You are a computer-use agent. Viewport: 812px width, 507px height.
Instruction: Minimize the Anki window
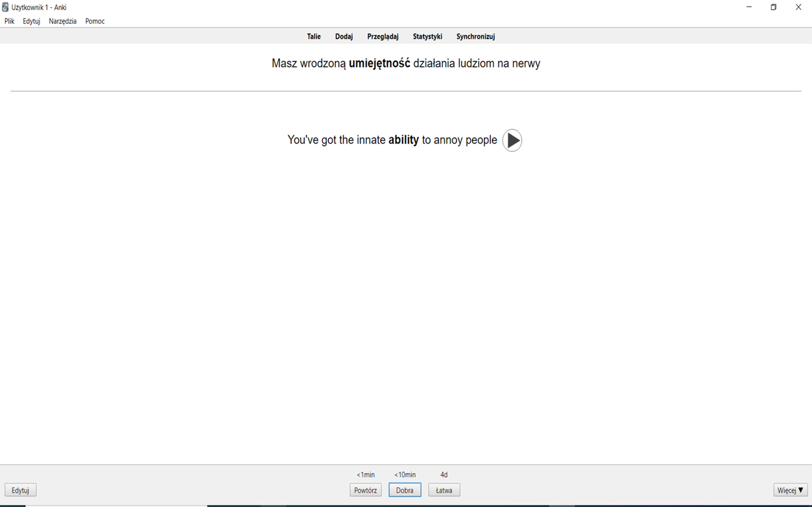(x=749, y=7)
